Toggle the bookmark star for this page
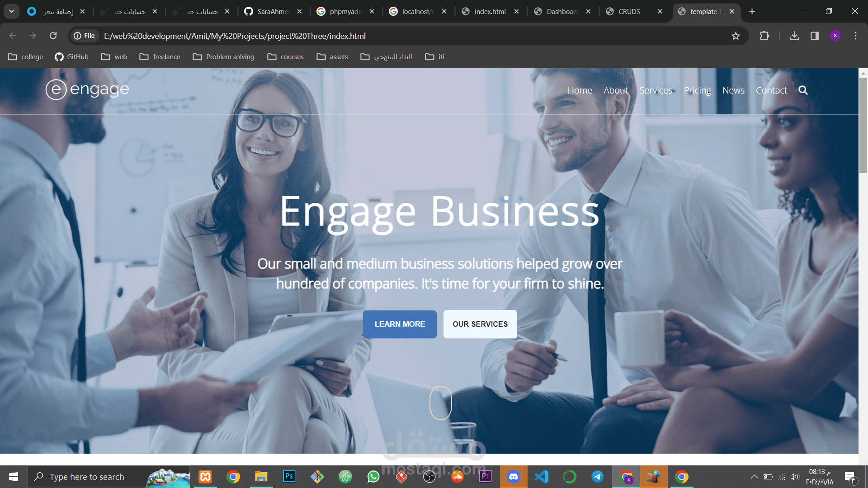The image size is (868, 488). (x=736, y=36)
